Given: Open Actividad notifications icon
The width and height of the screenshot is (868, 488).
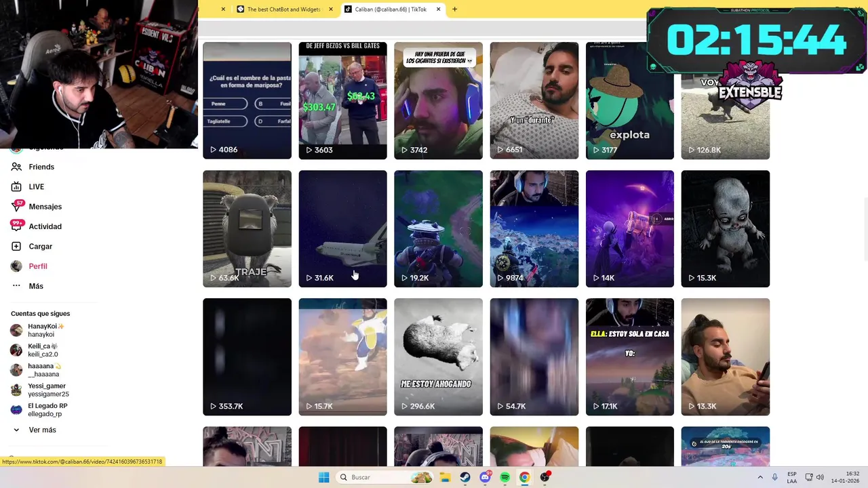Looking at the screenshot, I should pyautogui.click(x=16, y=226).
